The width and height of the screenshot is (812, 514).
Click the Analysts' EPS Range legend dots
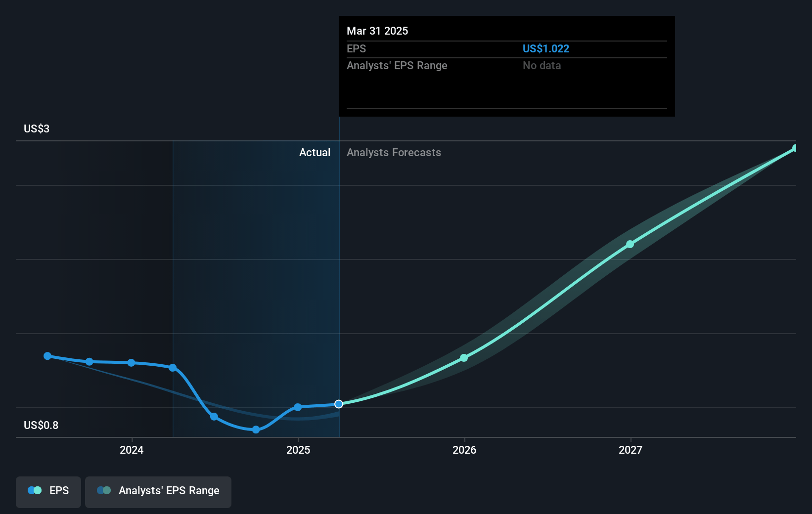[x=104, y=490]
